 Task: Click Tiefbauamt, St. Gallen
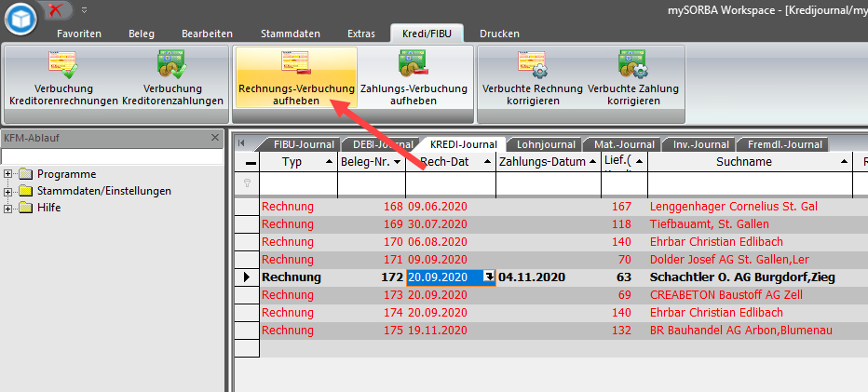tap(709, 224)
